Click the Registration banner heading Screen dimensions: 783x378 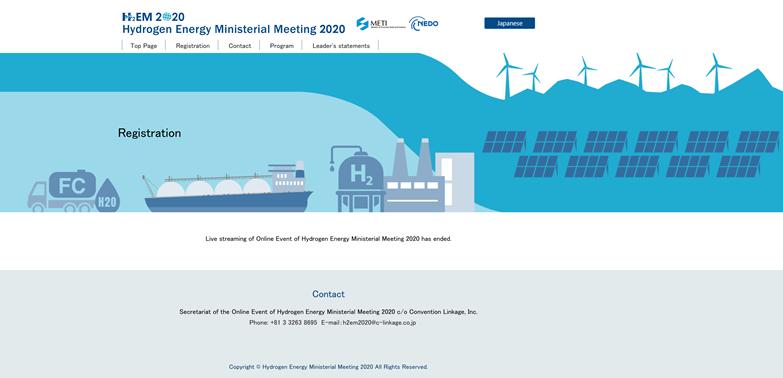(x=149, y=133)
